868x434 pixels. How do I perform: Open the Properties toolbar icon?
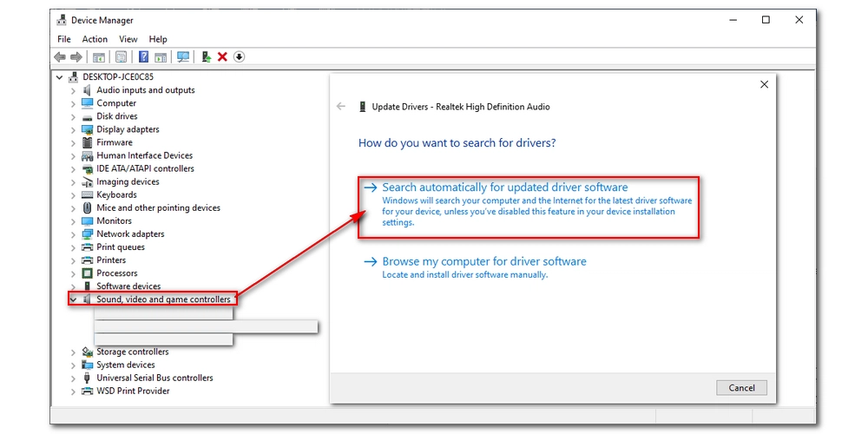click(122, 57)
